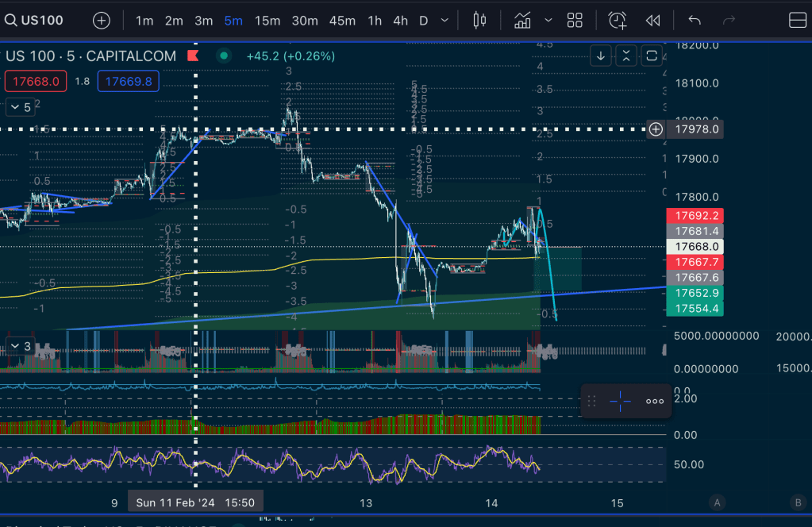Click the blue buy price 17669.8 button

[x=128, y=81]
